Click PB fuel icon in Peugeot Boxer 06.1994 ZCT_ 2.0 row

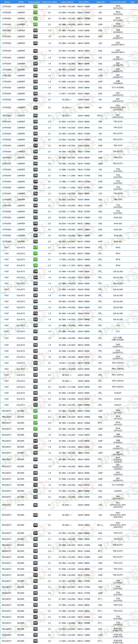[35, 423]
